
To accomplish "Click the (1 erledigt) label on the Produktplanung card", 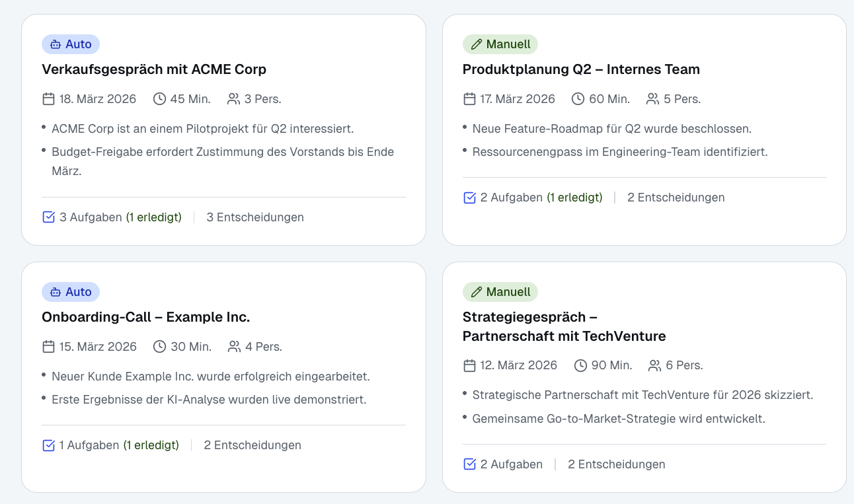I will point(574,197).
